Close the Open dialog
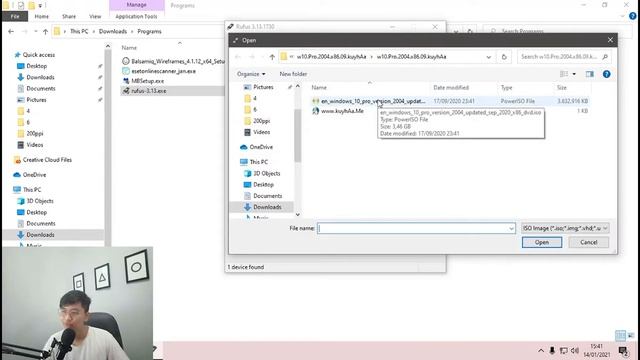This screenshot has width=640, height=360. pos(610,40)
